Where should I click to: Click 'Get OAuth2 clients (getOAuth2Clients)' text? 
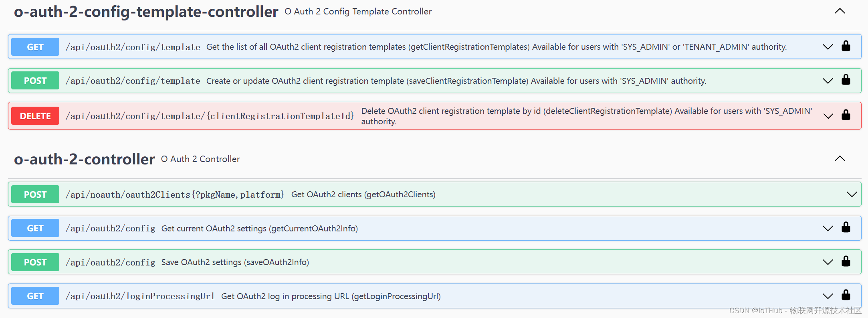363,194
